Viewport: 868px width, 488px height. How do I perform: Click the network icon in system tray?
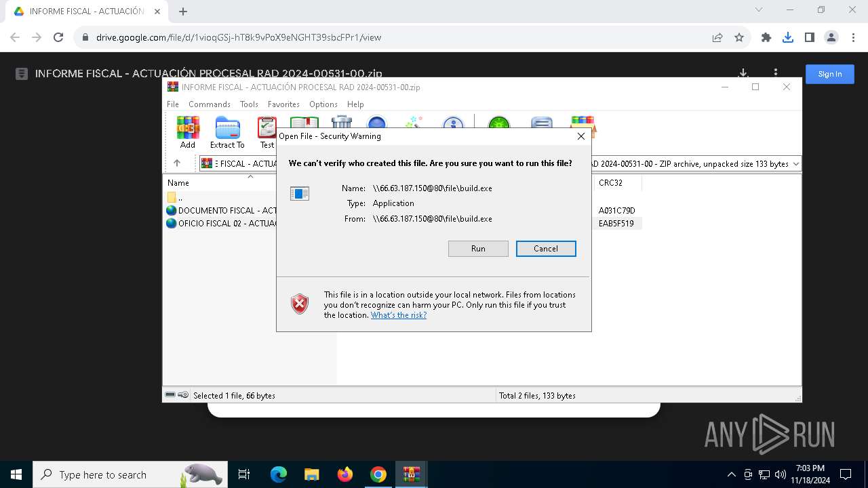(x=764, y=474)
